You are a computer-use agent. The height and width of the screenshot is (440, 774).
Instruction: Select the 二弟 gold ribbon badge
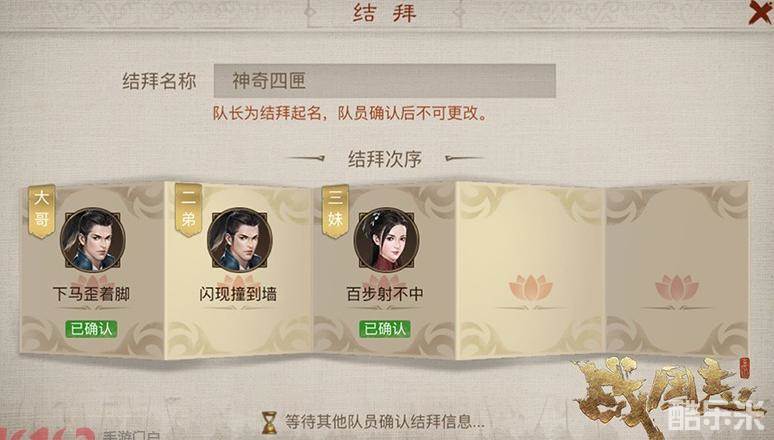(188, 211)
